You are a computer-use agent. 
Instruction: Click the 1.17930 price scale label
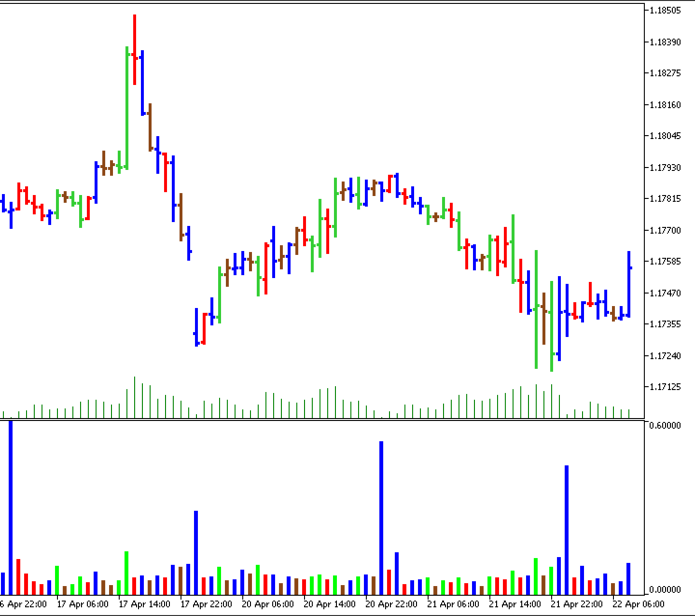(x=665, y=168)
